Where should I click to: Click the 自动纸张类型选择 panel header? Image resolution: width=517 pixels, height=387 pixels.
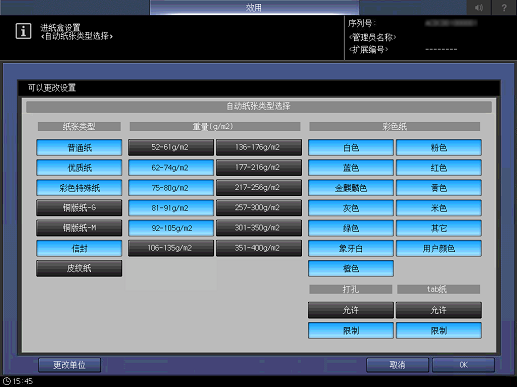pos(259,106)
